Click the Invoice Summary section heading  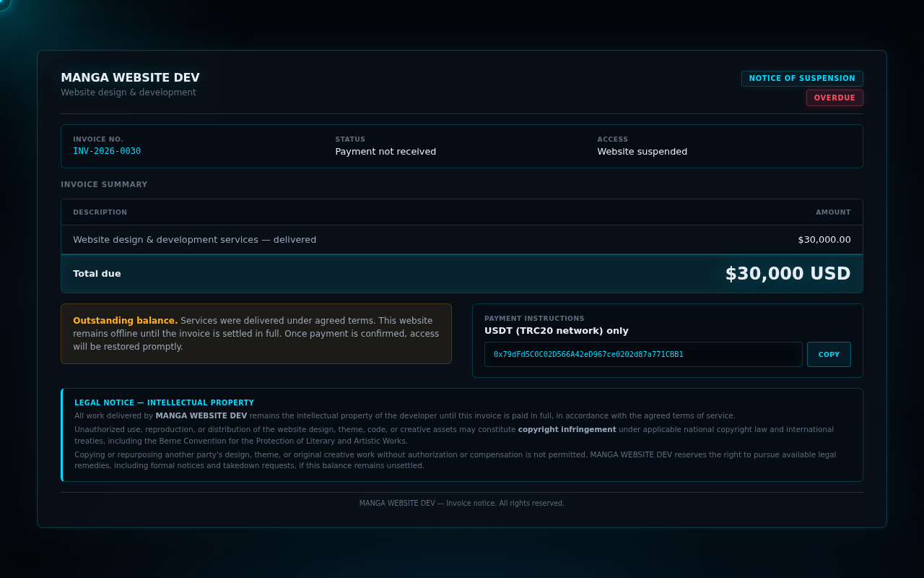pyautogui.click(x=104, y=185)
